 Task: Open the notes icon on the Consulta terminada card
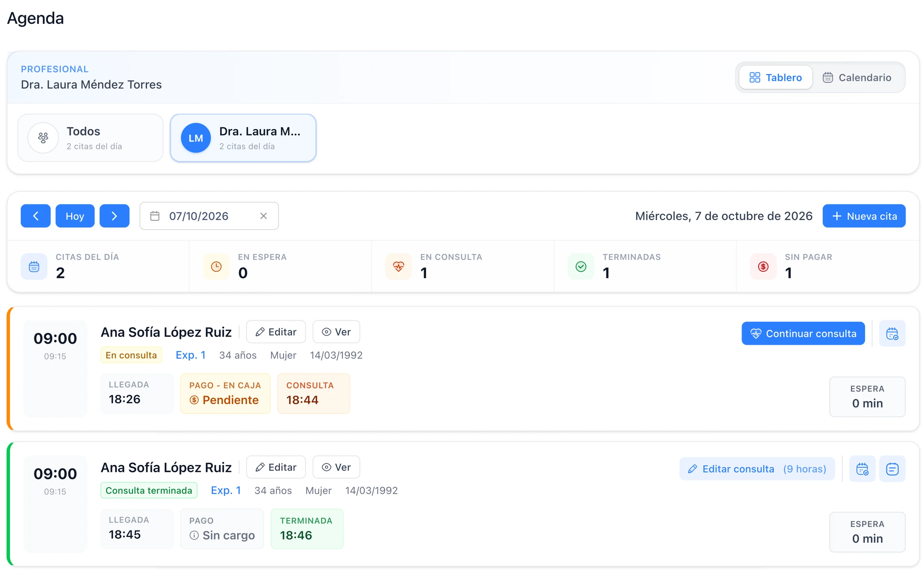tap(892, 469)
